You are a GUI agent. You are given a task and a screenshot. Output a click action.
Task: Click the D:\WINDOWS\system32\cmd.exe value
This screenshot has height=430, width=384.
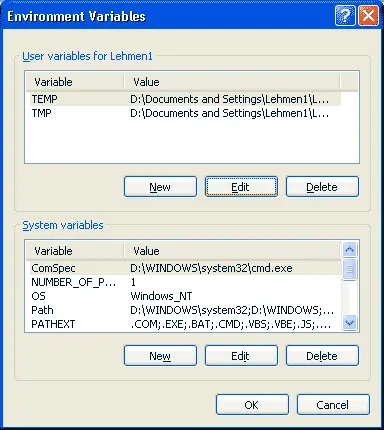(x=211, y=268)
